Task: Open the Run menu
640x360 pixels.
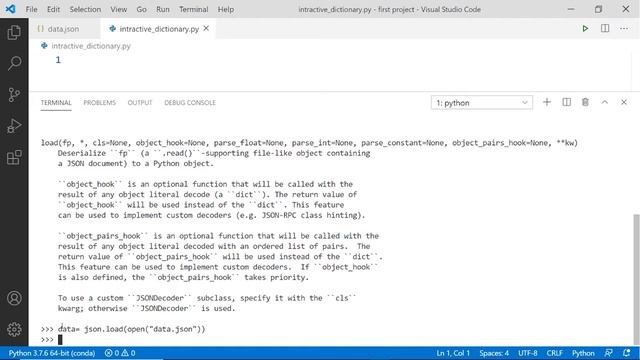Action: click(162, 9)
